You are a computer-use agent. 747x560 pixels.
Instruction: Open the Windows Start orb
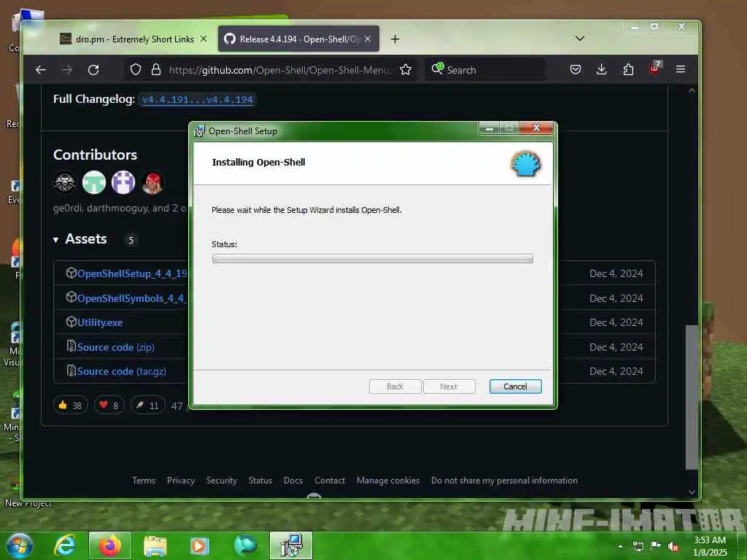[x=20, y=545]
